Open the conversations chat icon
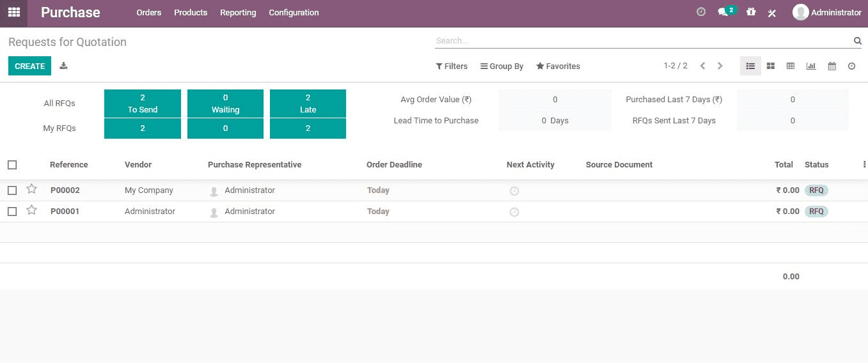Image resolution: width=868 pixels, height=363 pixels. tap(723, 12)
